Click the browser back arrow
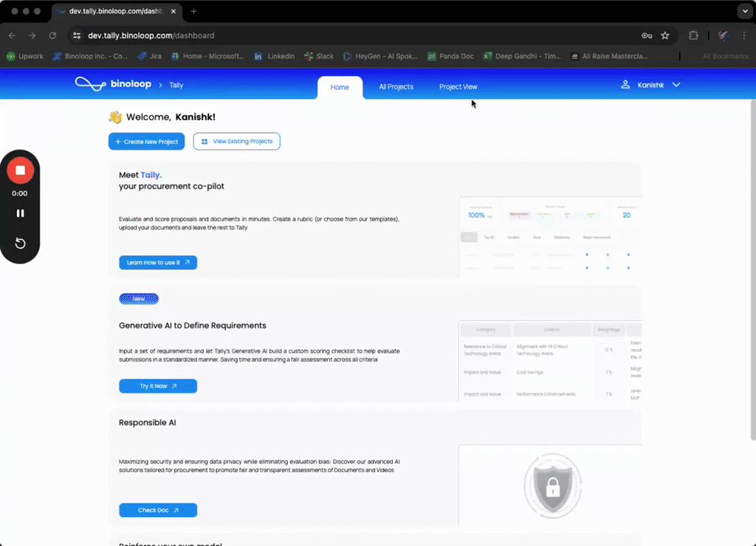This screenshot has width=756, height=546. pos(12,35)
